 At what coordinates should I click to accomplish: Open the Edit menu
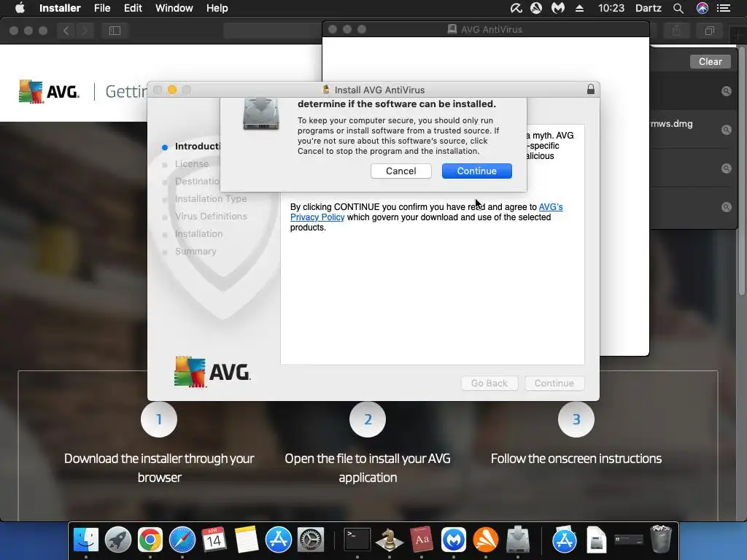click(x=133, y=8)
